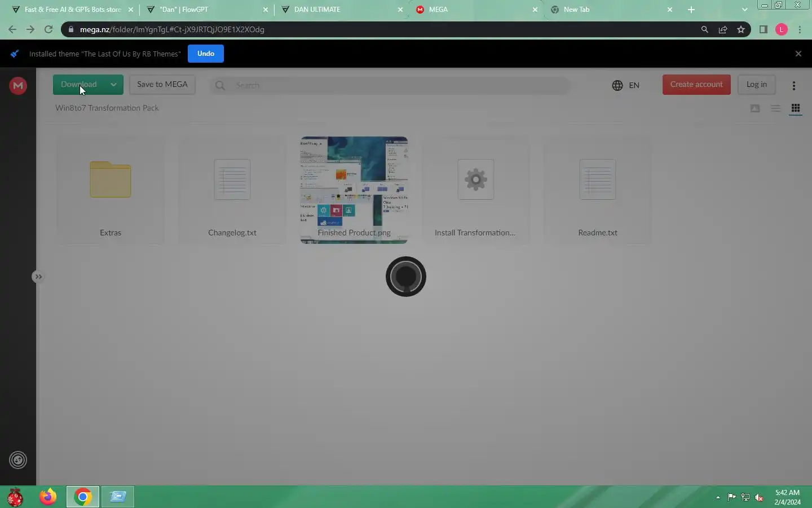The height and width of the screenshot is (508, 812).
Task: Open the network tray icon
Action: [x=745, y=497]
